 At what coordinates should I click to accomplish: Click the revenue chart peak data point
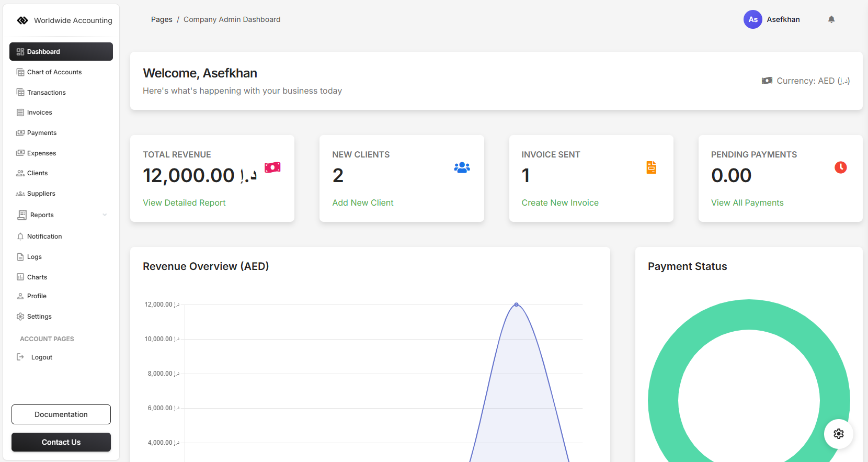pyautogui.click(x=516, y=305)
